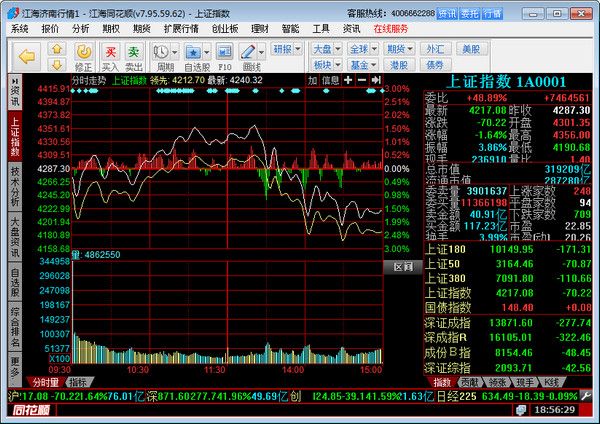Click the red 买入 buy icon
Screen dimensions: 600x424
click(111, 52)
